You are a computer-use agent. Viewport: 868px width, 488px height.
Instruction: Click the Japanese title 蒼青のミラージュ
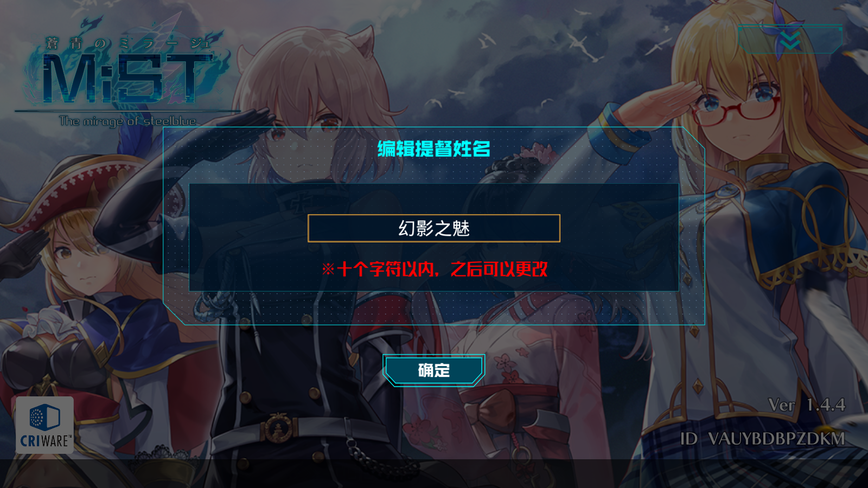[127, 43]
